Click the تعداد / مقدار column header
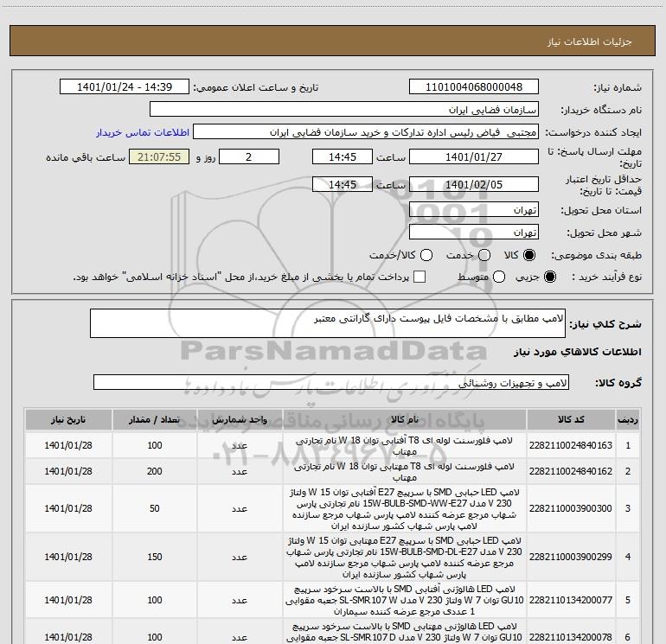Viewport: 666px width, 644px height. (x=155, y=419)
